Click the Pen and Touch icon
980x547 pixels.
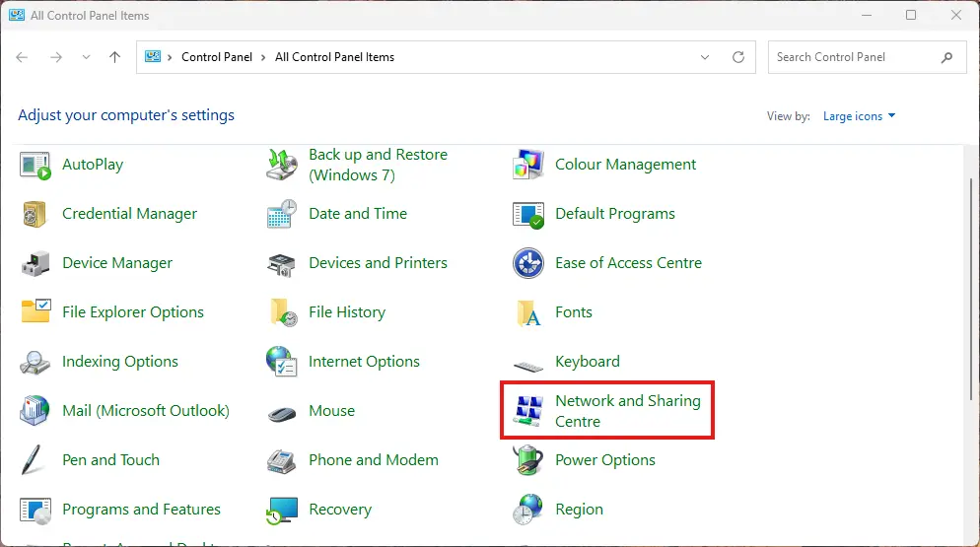pyautogui.click(x=32, y=460)
